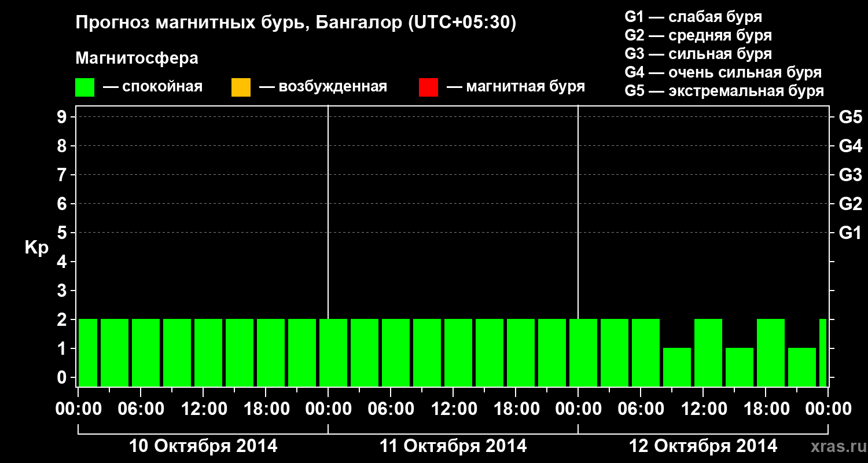Click 'G4 — очень сильная буря' legend line
The width and height of the screenshot is (868, 463).
(723, 72)
